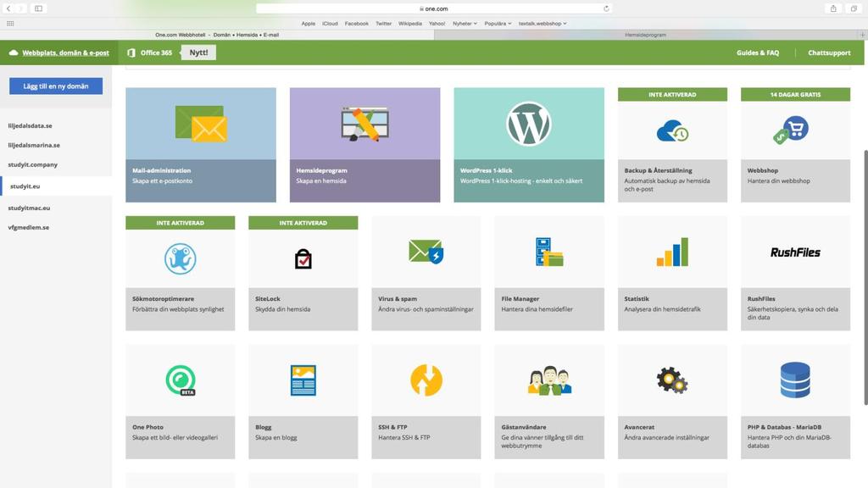
Task: Open the Apple bookmark
Action: 309,23
